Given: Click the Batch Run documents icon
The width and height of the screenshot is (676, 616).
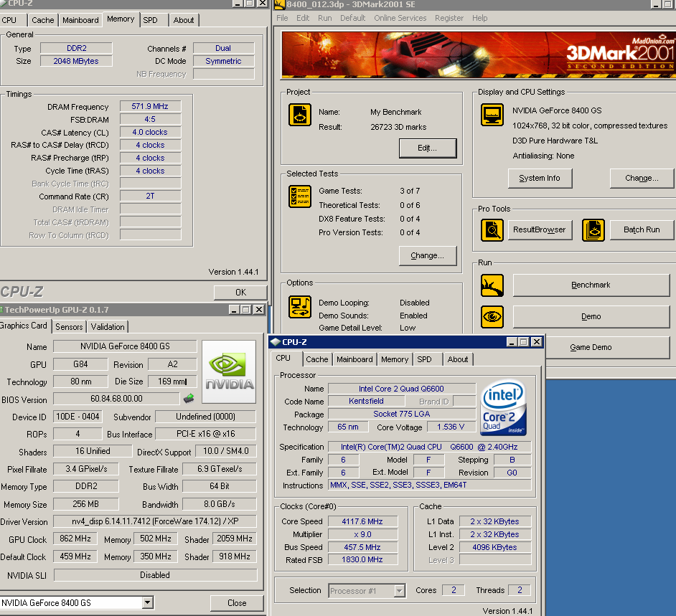Looking at the screenshot, I should tap(593, 230).
